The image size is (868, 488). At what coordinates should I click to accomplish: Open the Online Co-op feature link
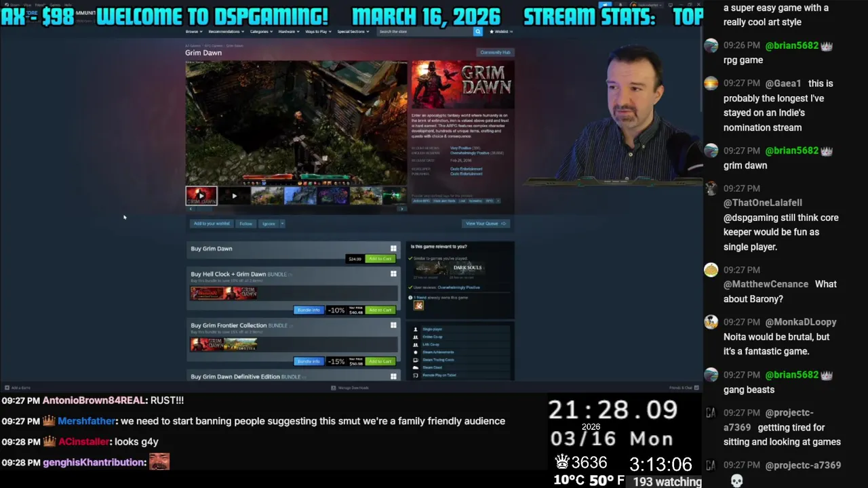click(433, 337)
